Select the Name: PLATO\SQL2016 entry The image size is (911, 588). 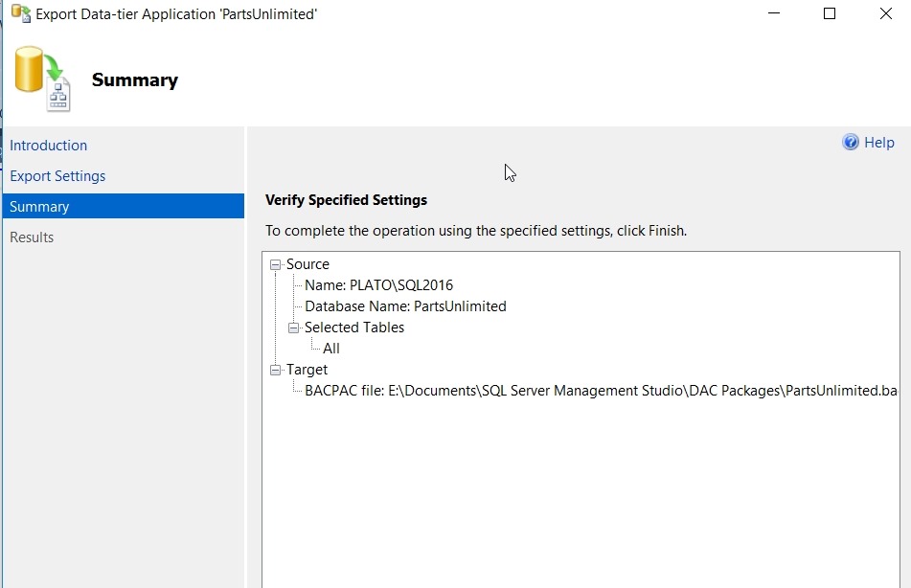pos(378,285)
